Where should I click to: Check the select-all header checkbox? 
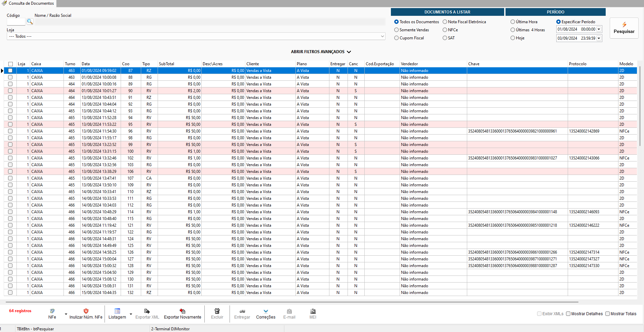tap(10, 64)
